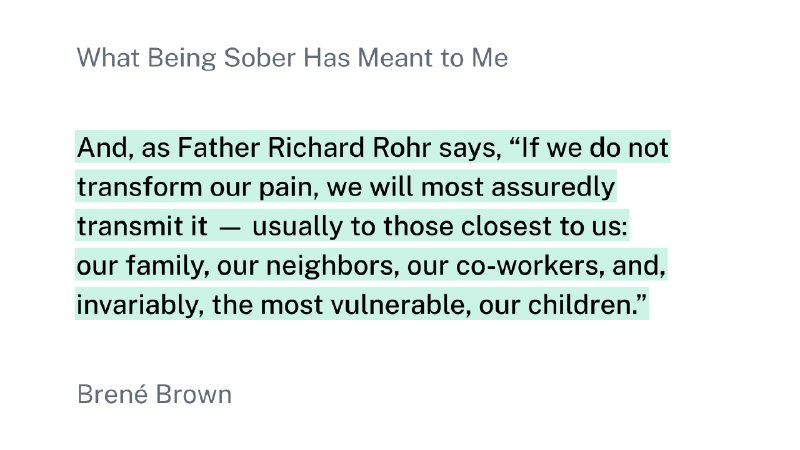Click the line "transform our pain, we will most assuredly"
The image size is (800, 450).
[x=345, y=188]
